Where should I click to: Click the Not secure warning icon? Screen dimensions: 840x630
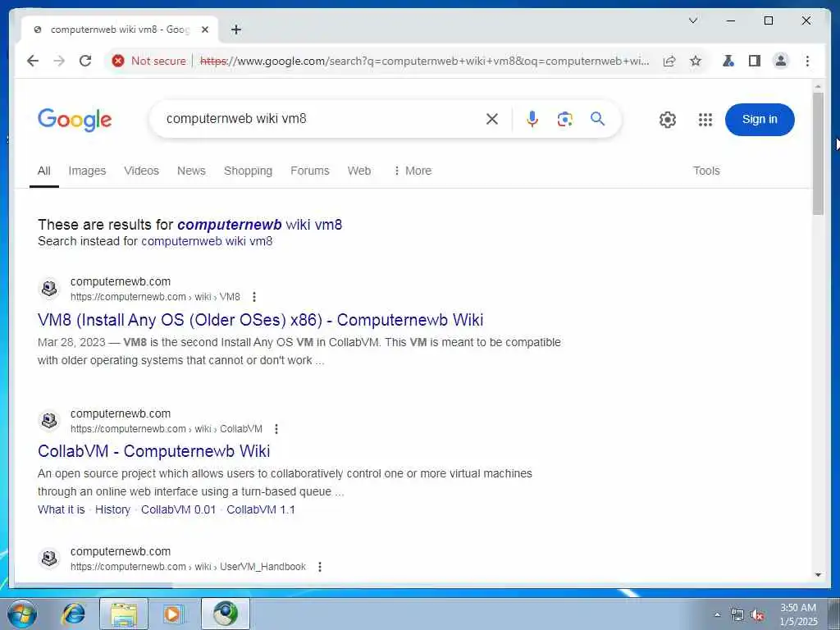coord(118,61)
